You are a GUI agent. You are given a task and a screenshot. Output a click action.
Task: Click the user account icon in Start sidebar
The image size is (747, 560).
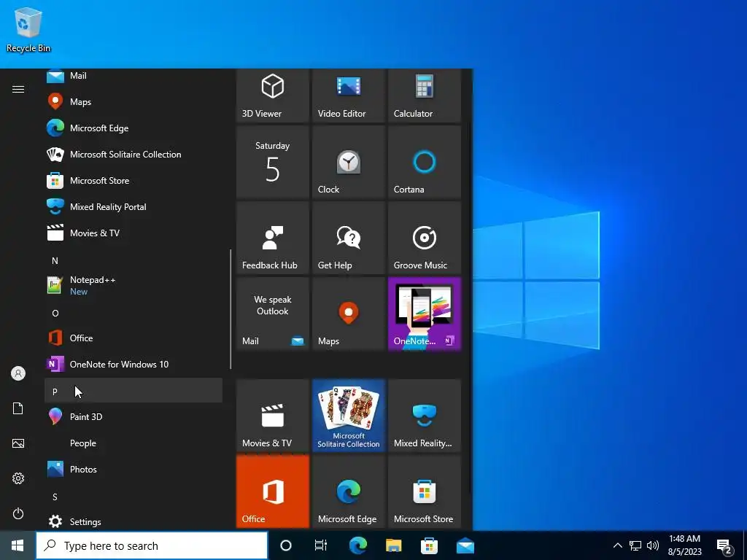[x=18, y=373]
